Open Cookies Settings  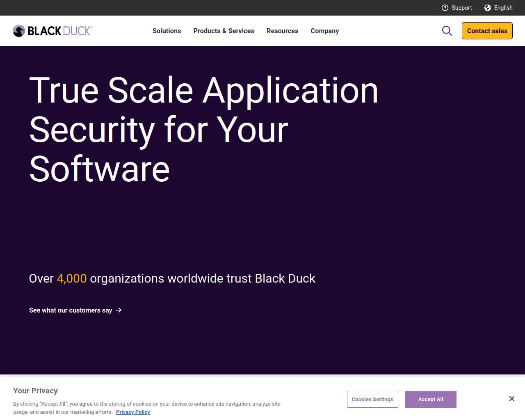372,399
